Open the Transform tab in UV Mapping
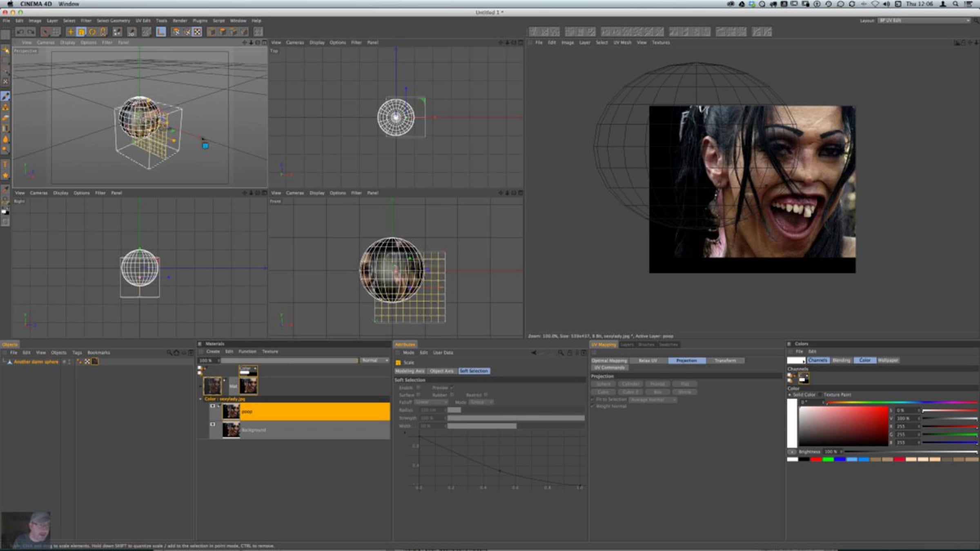 (x=725, y=361)
